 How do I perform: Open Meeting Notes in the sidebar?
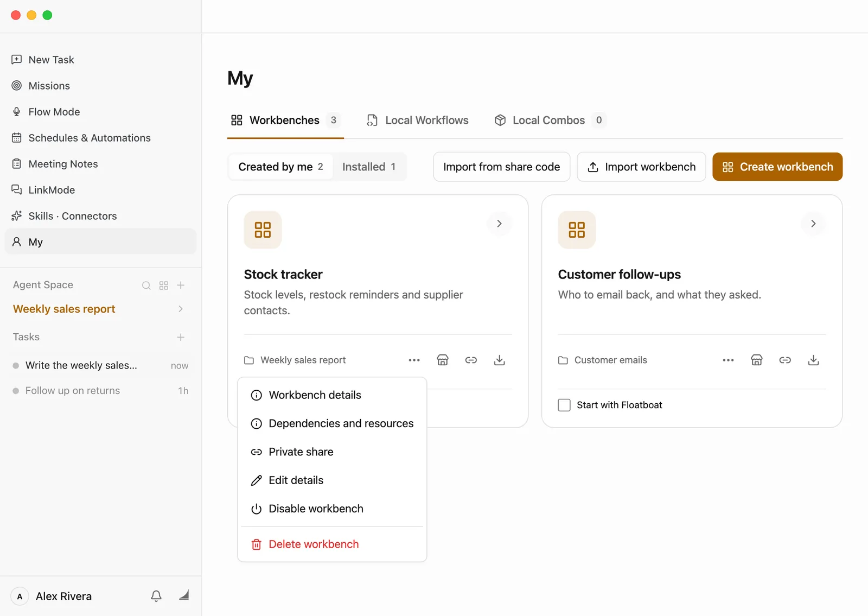(100, 164)
